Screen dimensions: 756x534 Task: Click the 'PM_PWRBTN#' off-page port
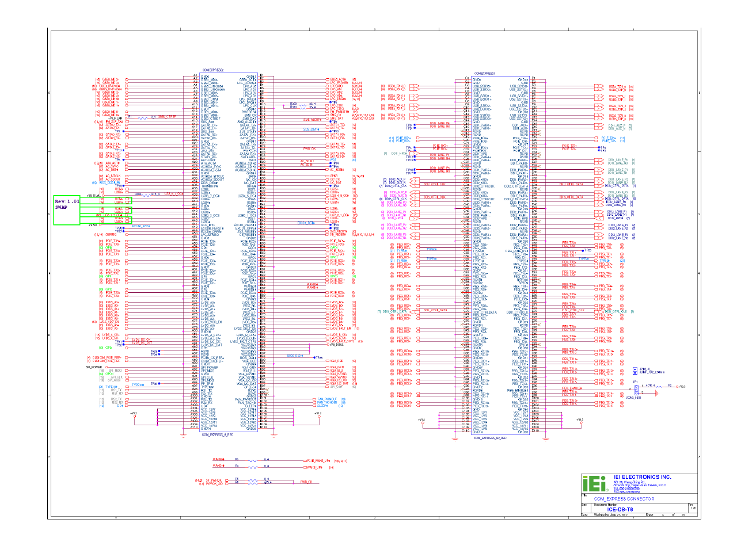(x=338, y=111)
